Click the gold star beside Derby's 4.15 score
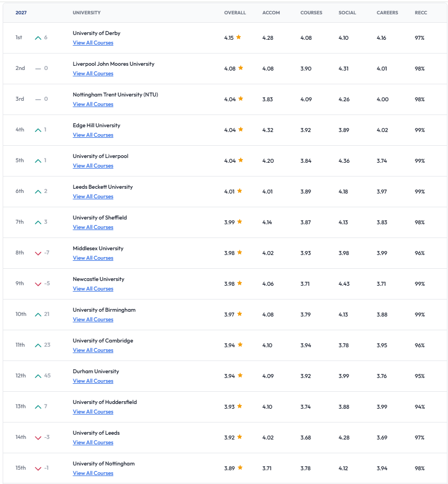Image resolution: width=448 pixels, height=484 pixels. point(239,37)
